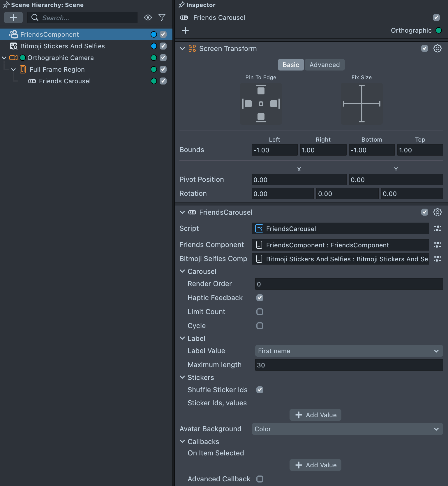This screenshot has height=486, width=448.
Task: Click the filter funnel icon in Scene Hierarchy
Action: tap(162, 17)
